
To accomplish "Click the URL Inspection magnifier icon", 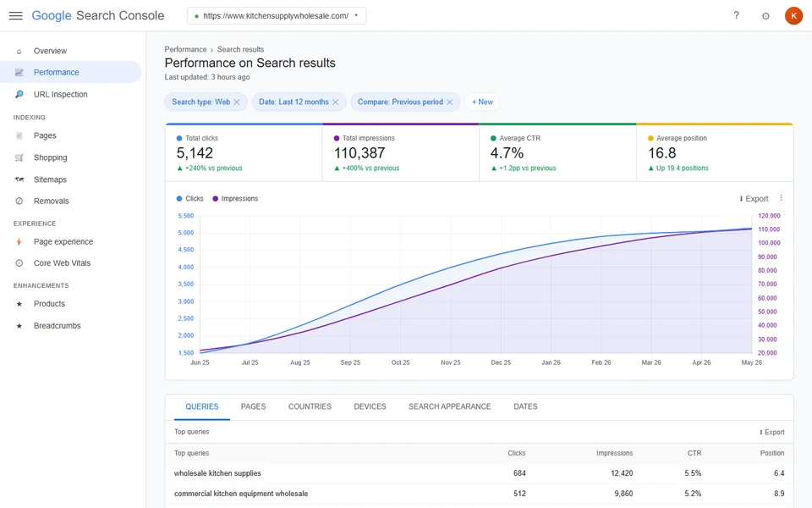I will [19, 94].
